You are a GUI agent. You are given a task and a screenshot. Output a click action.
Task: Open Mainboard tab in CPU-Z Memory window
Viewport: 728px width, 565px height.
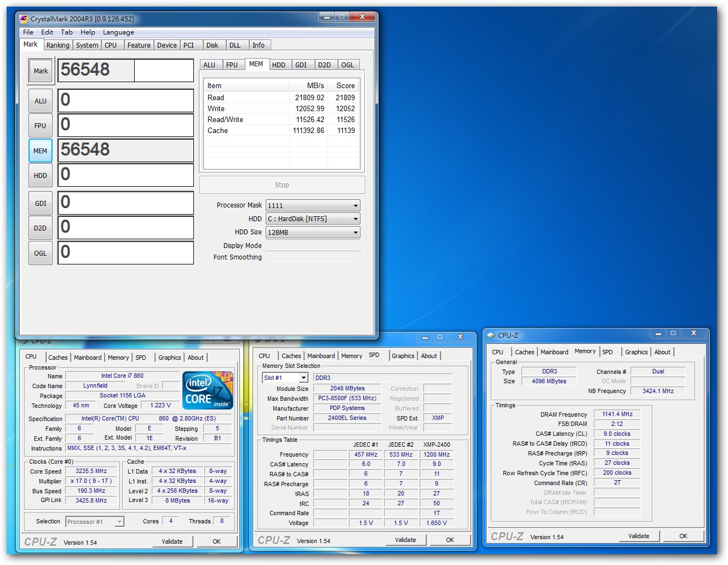pyautogui.click(x=554, y=352)
